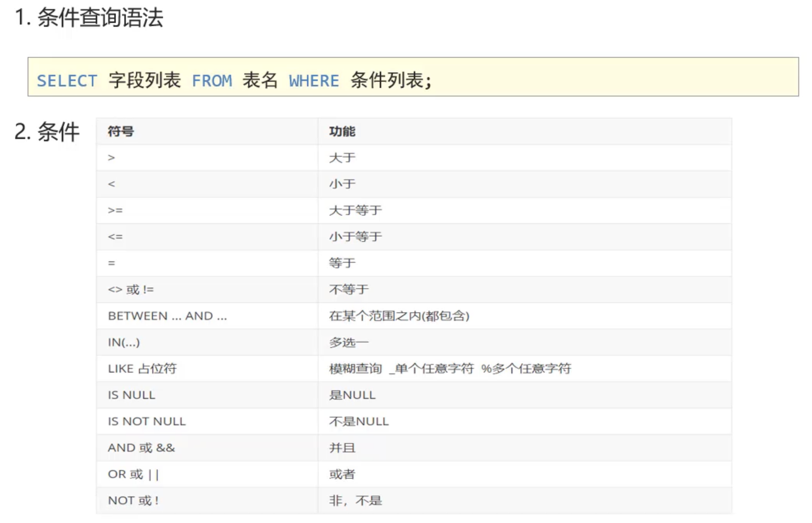Click the '在某个范围之内(都包含)' cell
Viewport: 812px width, 523px height.
click(525, 316)
